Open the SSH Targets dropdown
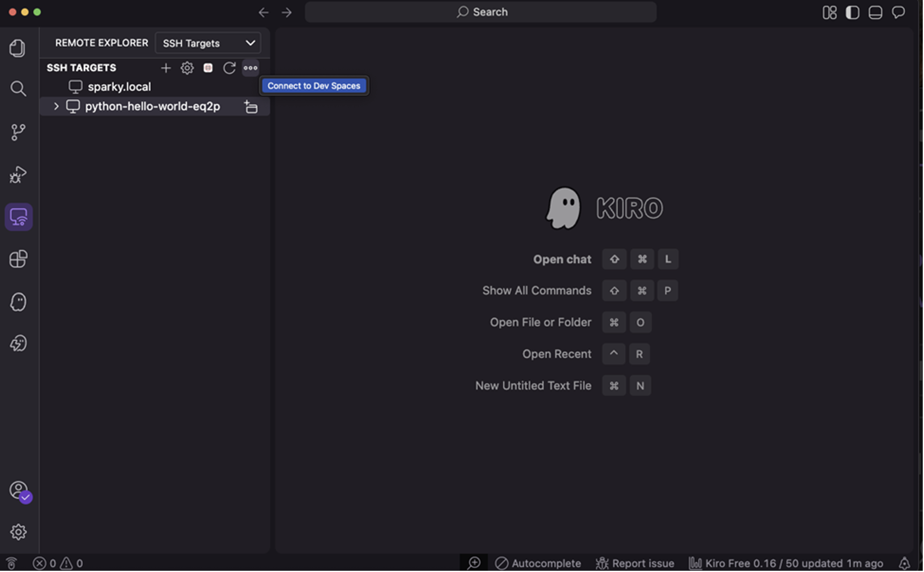924x572 pixels. tap(208, 43)
